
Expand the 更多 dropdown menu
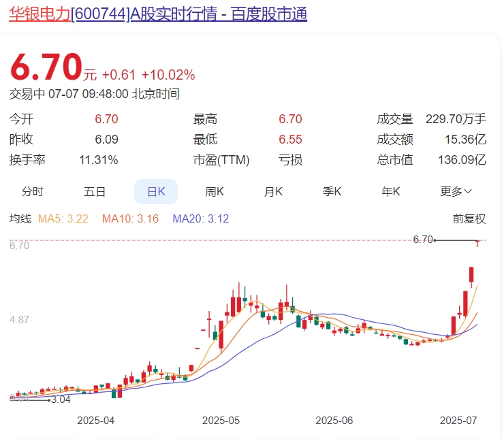click(456, 191)
